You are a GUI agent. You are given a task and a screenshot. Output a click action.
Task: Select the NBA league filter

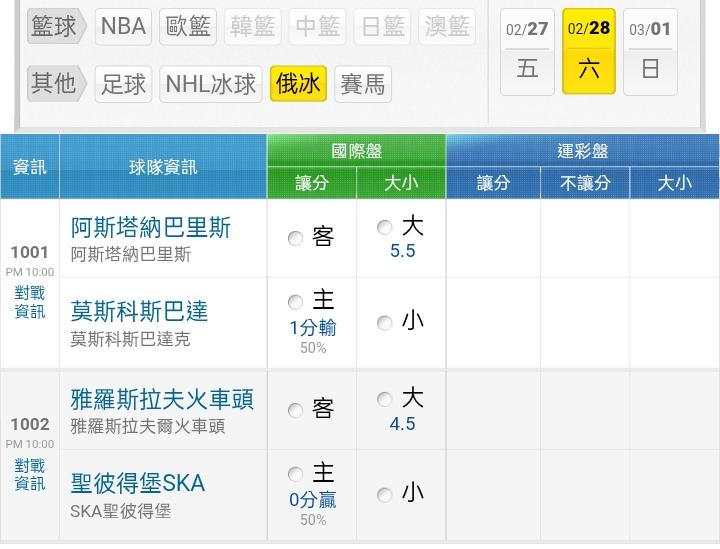click(x=123, y=27)
